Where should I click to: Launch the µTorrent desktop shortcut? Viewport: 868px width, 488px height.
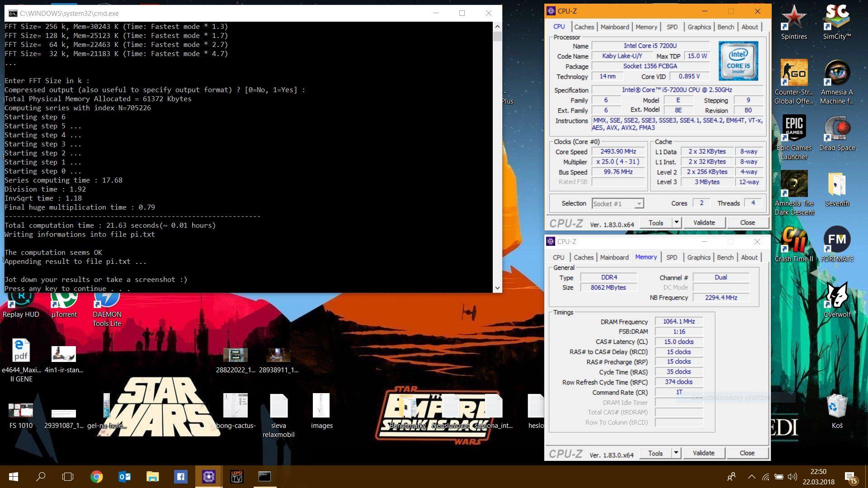click(x=64, y=304)
